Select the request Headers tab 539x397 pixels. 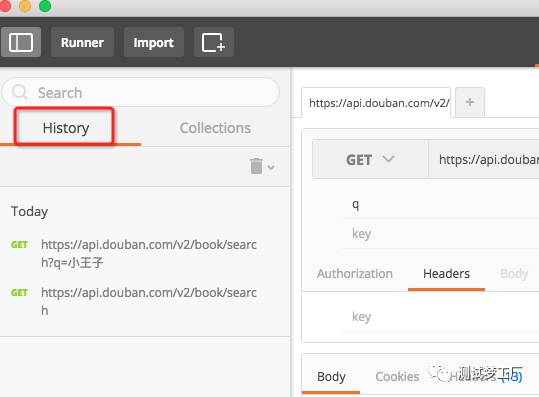tap(446, 274)
